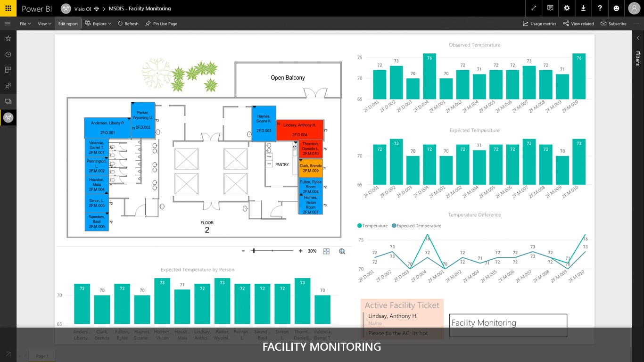
Task: Click Visio OI breadcrumb link
Action: coord(83,8)
